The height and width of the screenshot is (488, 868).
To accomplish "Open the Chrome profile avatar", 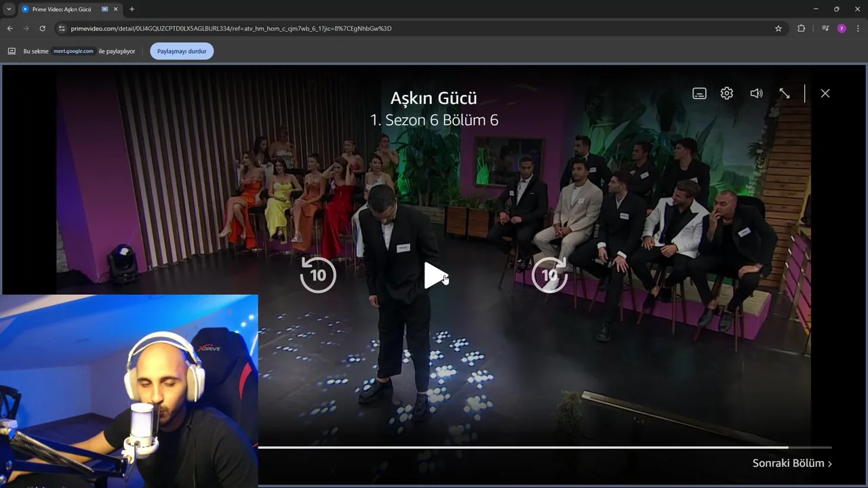I will 842,28.
